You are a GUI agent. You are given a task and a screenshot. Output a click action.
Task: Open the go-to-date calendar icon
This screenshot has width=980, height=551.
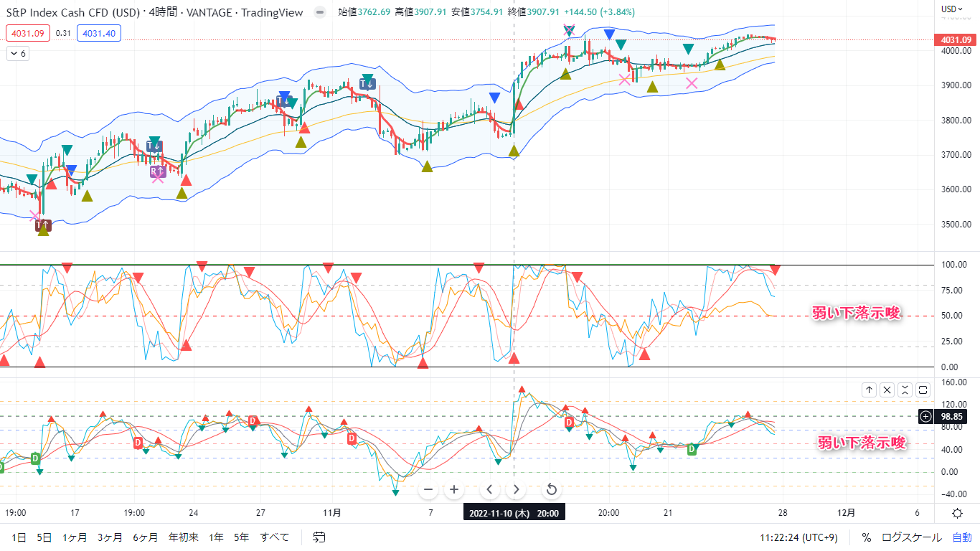319,537
